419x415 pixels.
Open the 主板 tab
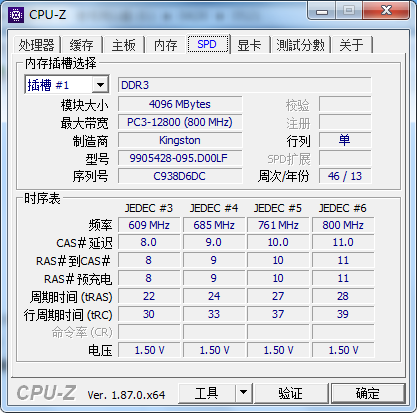tap(124, 45)
